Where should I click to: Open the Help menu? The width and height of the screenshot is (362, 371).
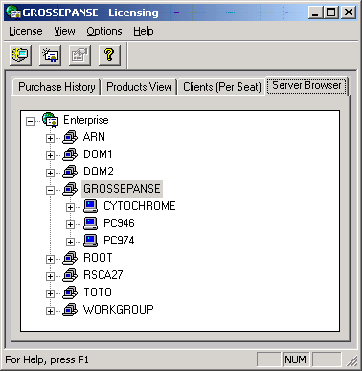tap(143, 32)
